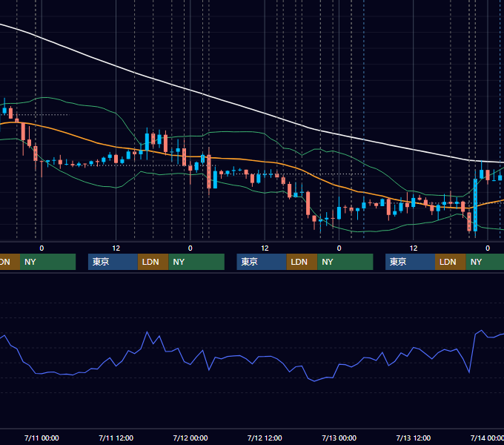Select the 東京 session block for 7/12

262,262
